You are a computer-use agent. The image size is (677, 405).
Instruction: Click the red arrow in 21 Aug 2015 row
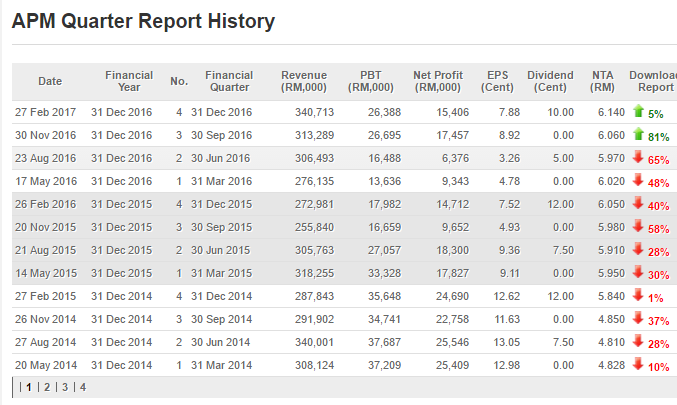click(x=638, y=249)
